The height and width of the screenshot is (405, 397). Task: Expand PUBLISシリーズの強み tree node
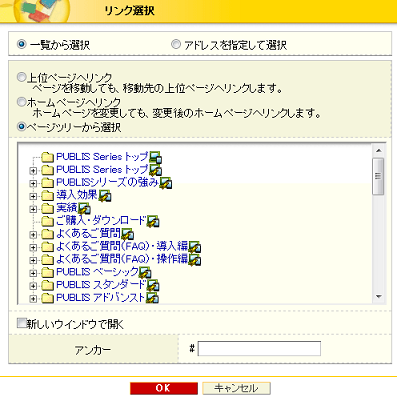click(x=33, y=183)
